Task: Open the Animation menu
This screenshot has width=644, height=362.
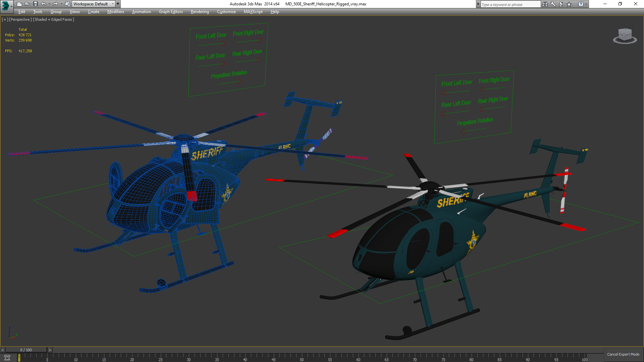Action: point(141,12)
